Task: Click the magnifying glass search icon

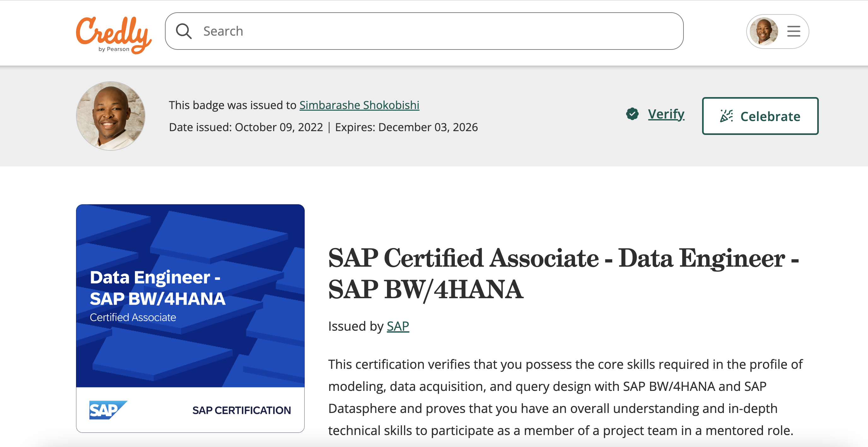Action: 184,31
